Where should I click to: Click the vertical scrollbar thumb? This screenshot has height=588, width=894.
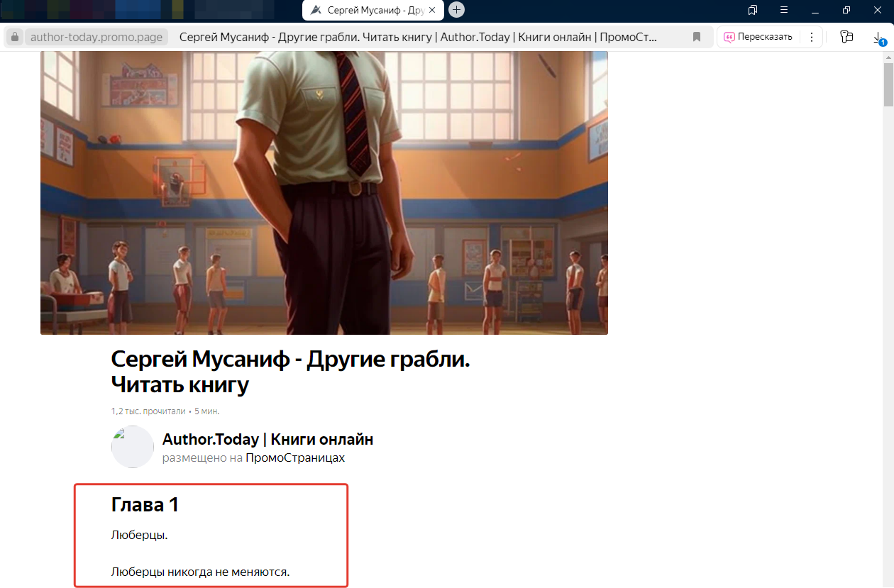pyautogui.click(x=888, y=84)
